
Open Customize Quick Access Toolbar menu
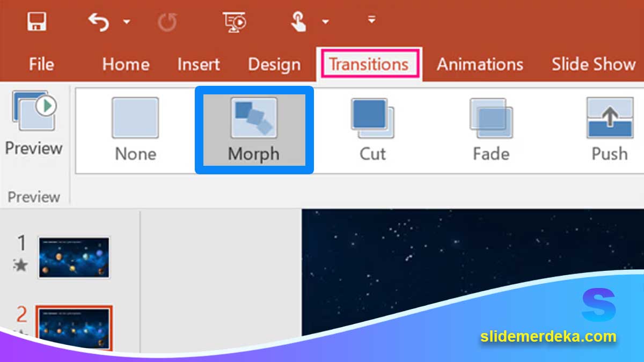(x=371, y=20)
